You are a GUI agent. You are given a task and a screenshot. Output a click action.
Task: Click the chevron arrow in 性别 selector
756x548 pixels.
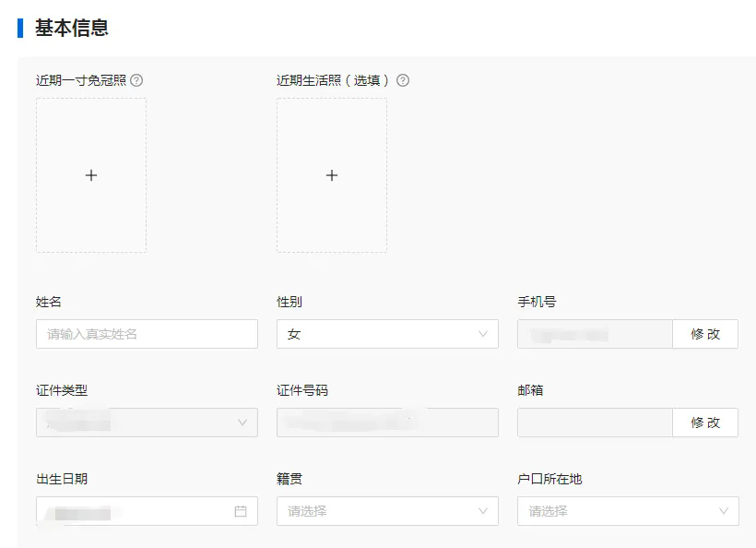(483, 334)
